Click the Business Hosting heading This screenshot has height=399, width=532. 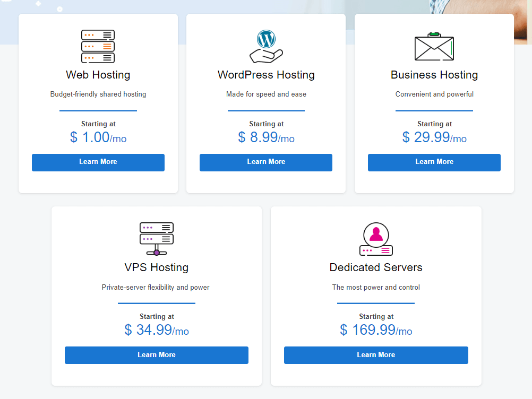[434, 75]
